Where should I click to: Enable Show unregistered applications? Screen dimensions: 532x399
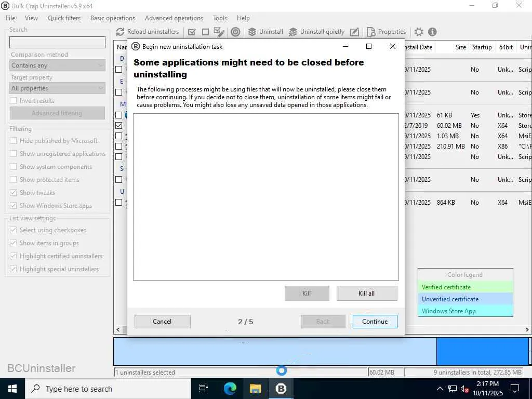coord(13,154)
